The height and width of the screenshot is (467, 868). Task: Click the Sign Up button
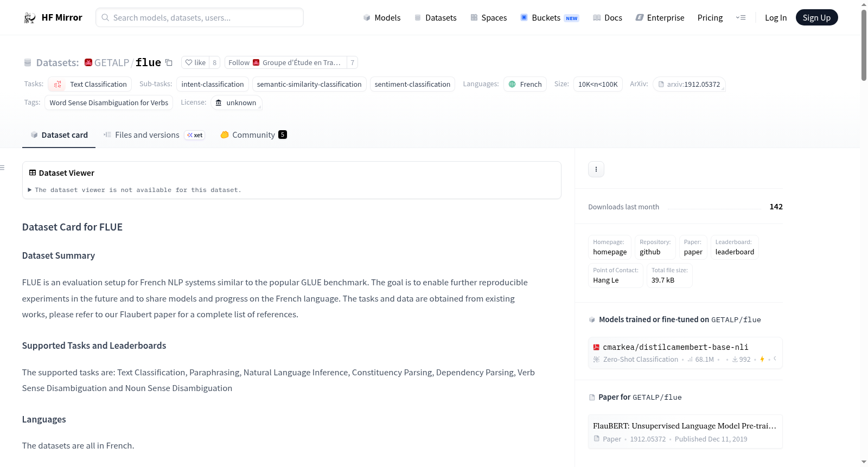coord(816,17)
